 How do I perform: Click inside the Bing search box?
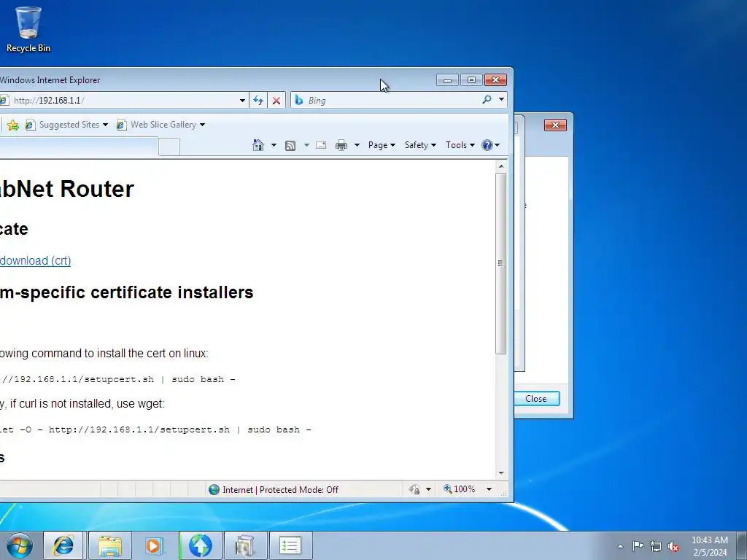pyautogui.click(x=391, y=101)
